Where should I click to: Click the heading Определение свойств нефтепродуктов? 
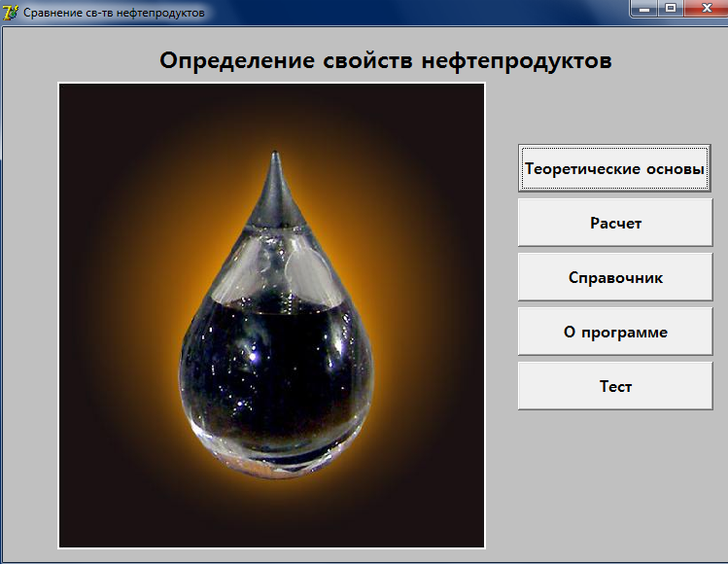point(385,61)
